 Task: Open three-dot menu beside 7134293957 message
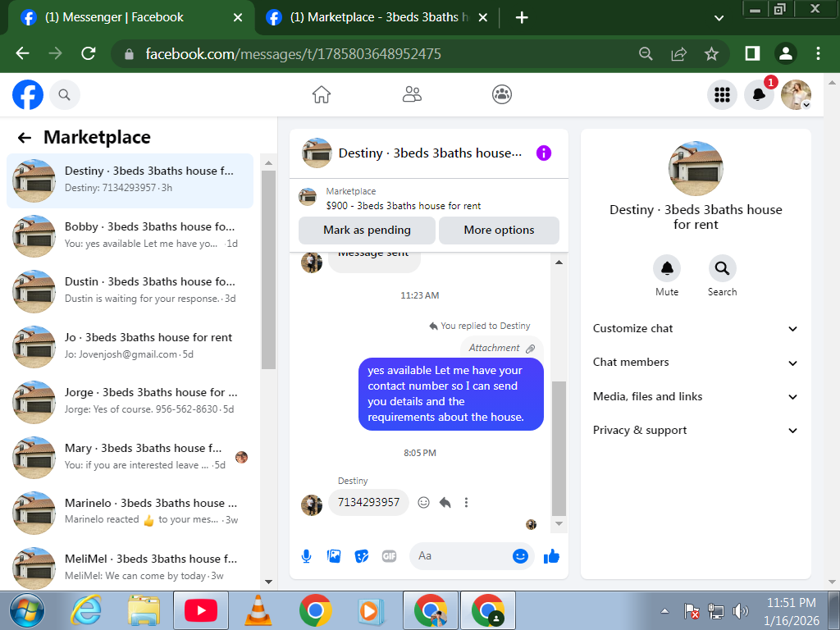pyautogui.click(x=466, y=503)
